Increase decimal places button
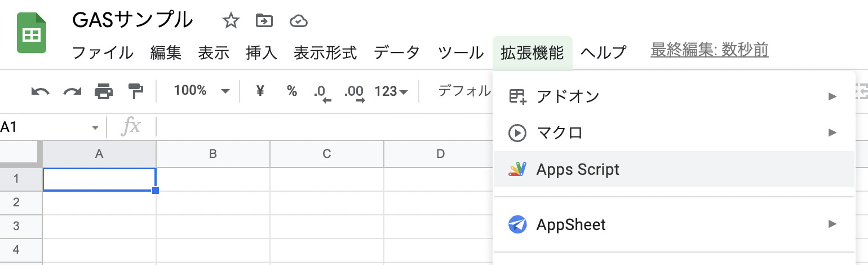Image resolution: width=868 pixels, height=265 pixels. coord(355,92)
